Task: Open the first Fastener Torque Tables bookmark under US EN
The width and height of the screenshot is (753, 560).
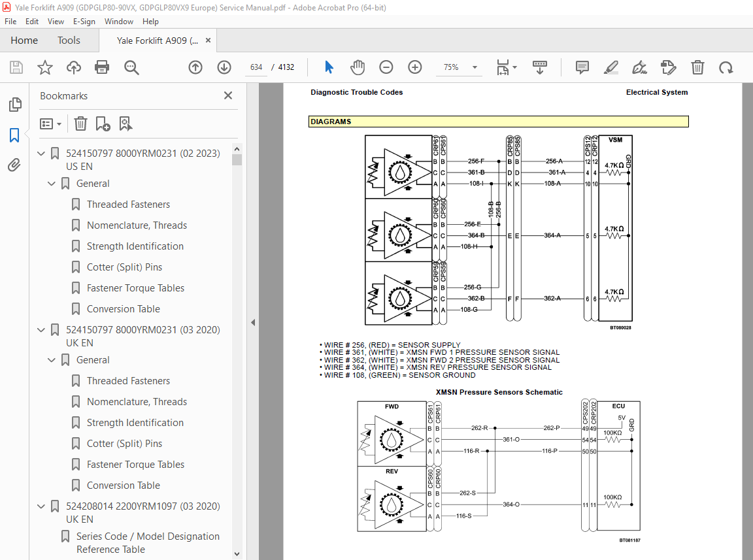Action: pyautogui.click(x=135, y=288)
